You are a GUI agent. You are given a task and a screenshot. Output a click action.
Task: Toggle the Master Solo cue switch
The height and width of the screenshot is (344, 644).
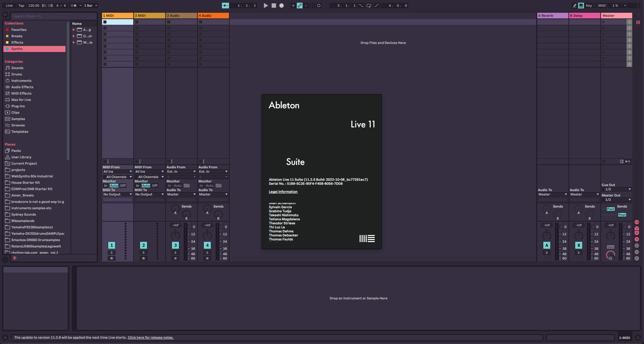610,247
